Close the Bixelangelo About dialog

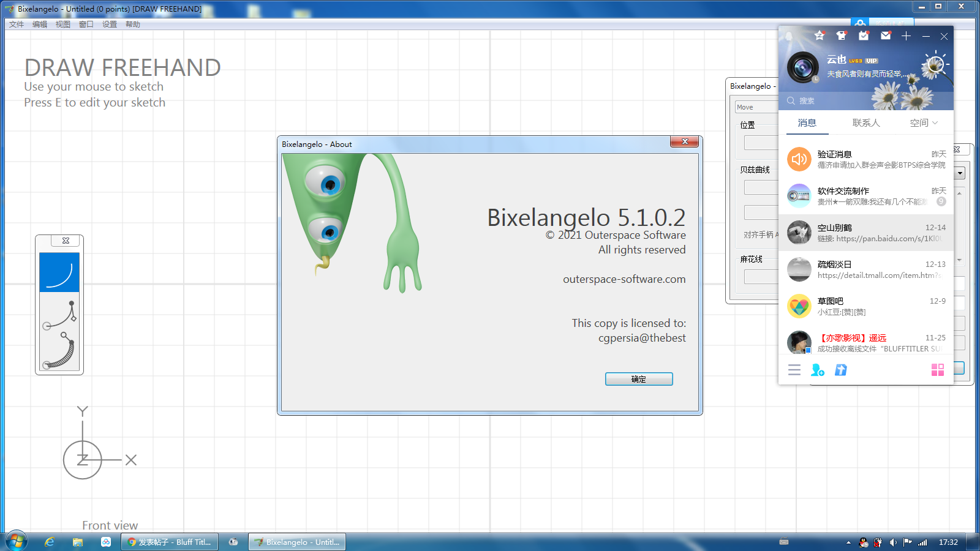click(685, 142)
